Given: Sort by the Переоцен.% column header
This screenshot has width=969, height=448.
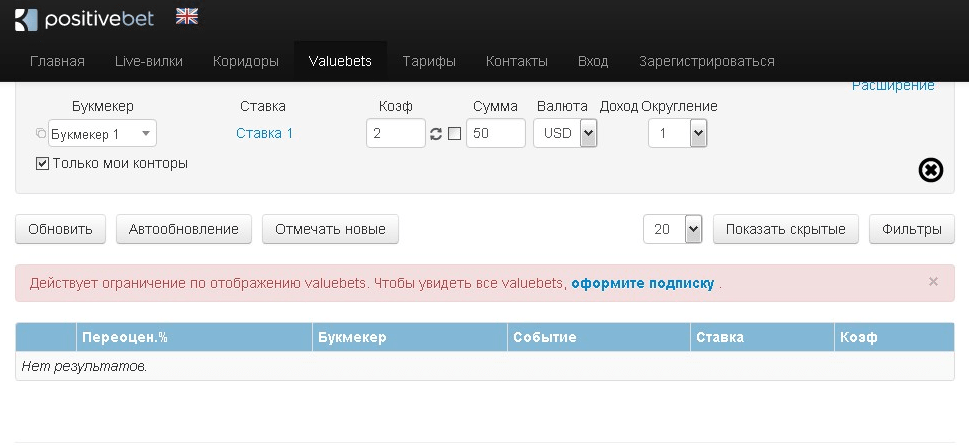Looking at the screenshot, I should [x=194, y=337].
